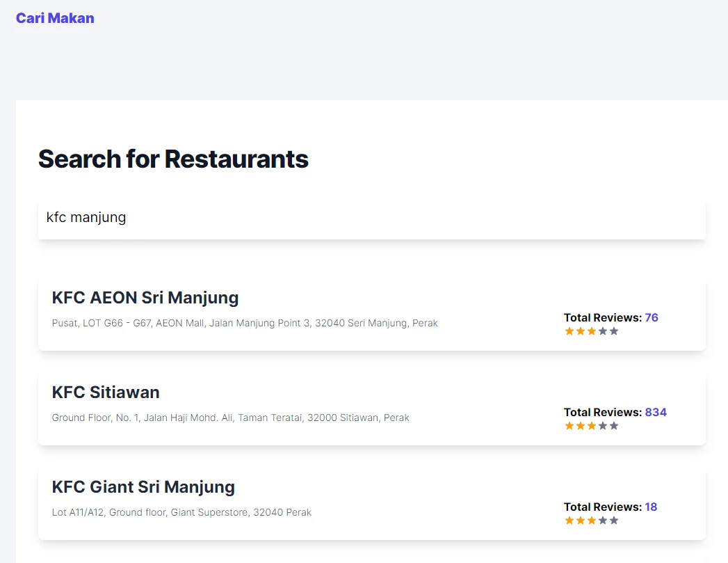Click the Giant Superstore address text
The height and width of the screenshot is (563, 728).
click(x=181, y=512)
